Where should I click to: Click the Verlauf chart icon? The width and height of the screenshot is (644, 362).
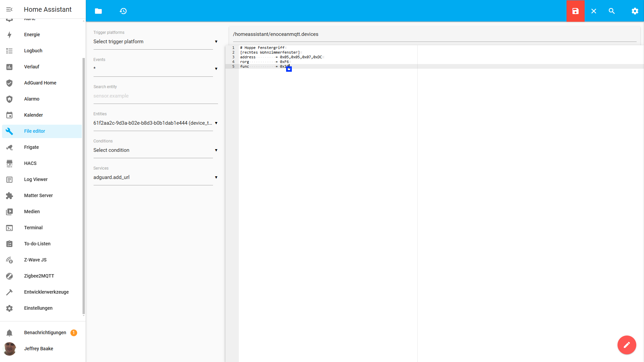click(9, 67)
